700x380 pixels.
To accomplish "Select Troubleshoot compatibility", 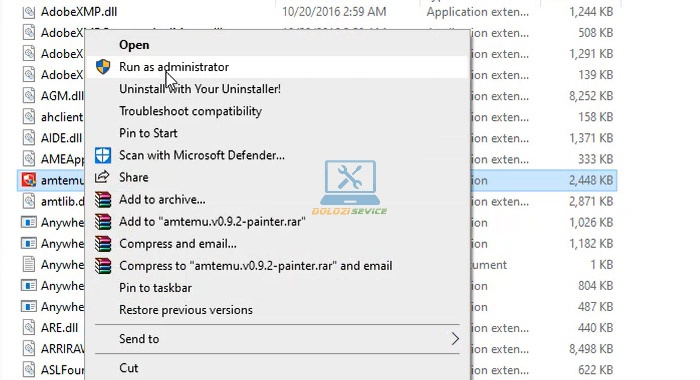I will (190, 111).
